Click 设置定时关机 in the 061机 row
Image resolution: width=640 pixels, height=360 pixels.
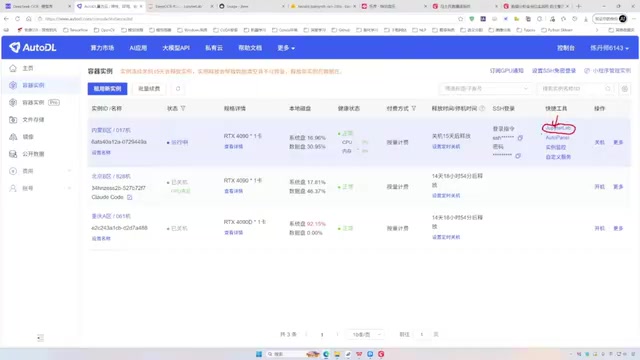(446, 237)
